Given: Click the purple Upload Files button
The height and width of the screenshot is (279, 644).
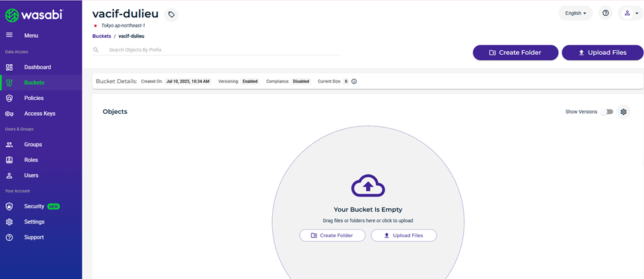Looking at the screenshot, I should coord(602,53).
